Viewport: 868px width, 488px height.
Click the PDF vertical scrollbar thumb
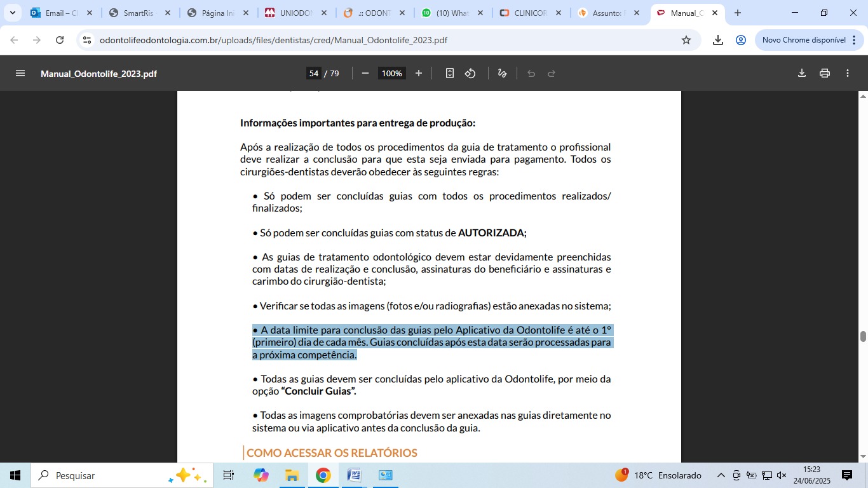tap(863, 336)
